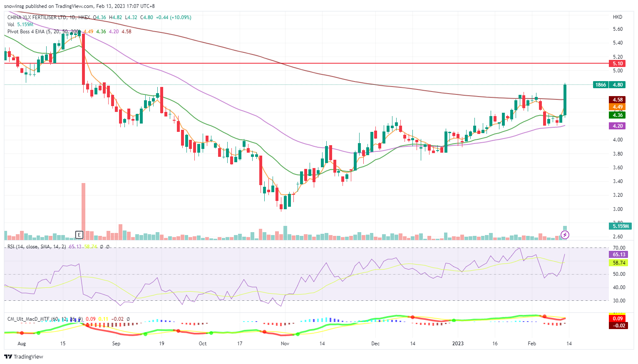The height and width of the screenshot is (364, 638).
Task: Click the earnings 'E' marker on the chart
Action: click(x=79, y=235)
